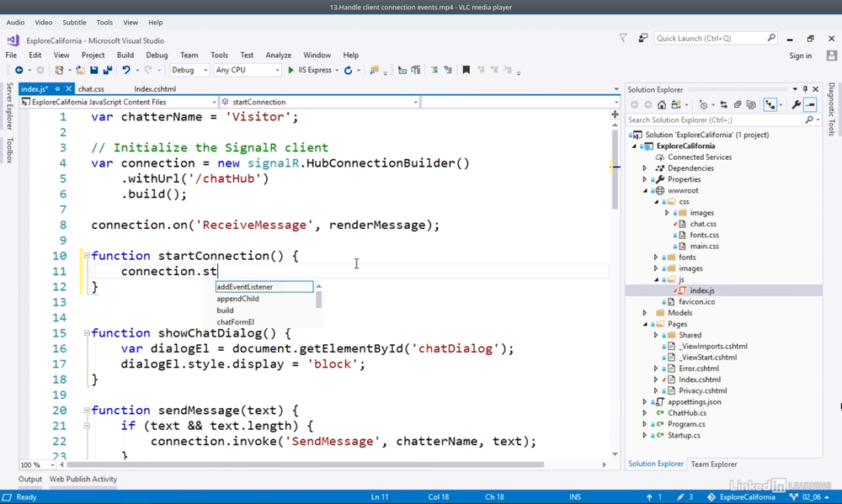Screen dimensions: 842x504
Task: Collapse the sendMessage function outline
Action: click(x=87, y=411)
